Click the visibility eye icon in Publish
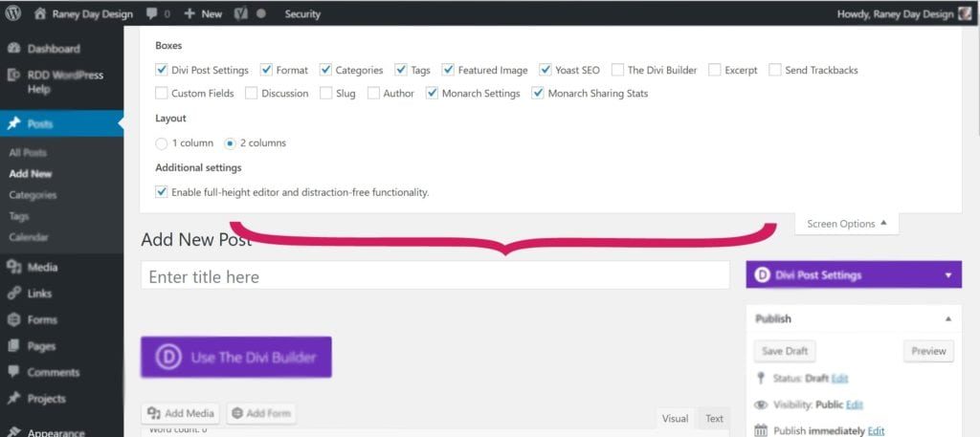 [x=761, y=404]
